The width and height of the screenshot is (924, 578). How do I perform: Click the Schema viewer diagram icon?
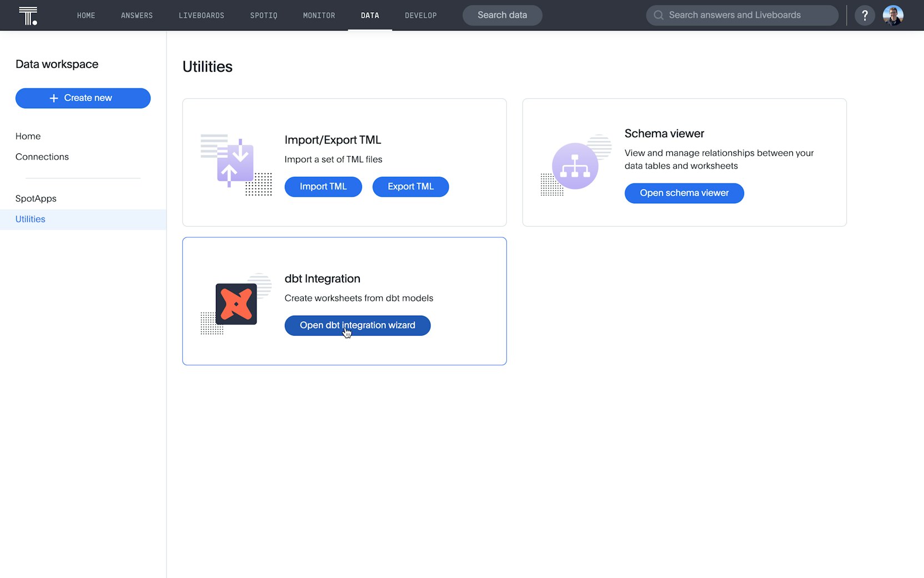(x=576, y=165)
